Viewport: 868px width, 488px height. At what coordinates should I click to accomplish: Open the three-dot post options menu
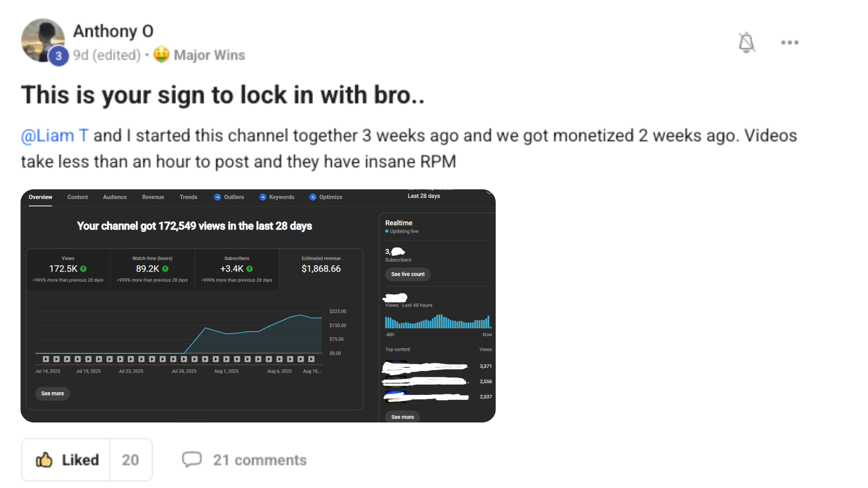(x=790, y=42)
